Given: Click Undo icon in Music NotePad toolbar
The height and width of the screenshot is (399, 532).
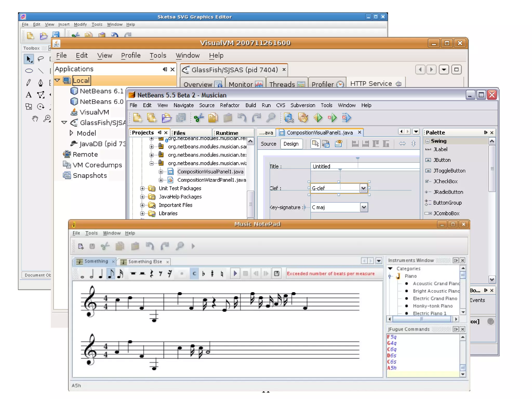Looking at the screenshot, I should (x=150, y=246).
